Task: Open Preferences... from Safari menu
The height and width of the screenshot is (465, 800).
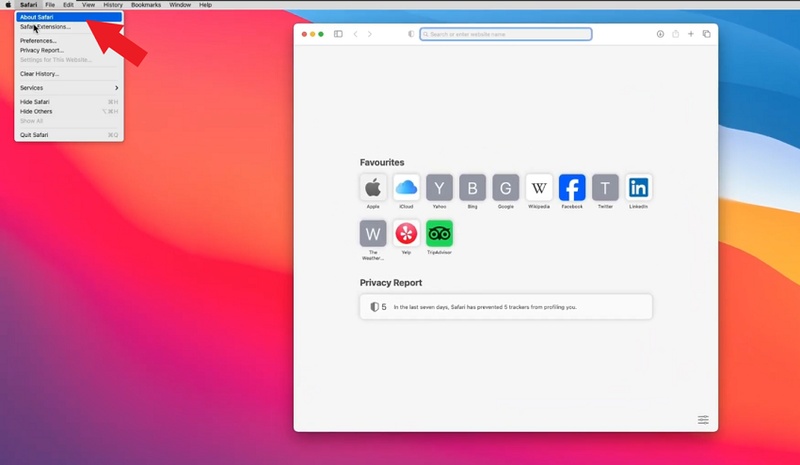Action: pyautogui.click(x=69, y=41)
